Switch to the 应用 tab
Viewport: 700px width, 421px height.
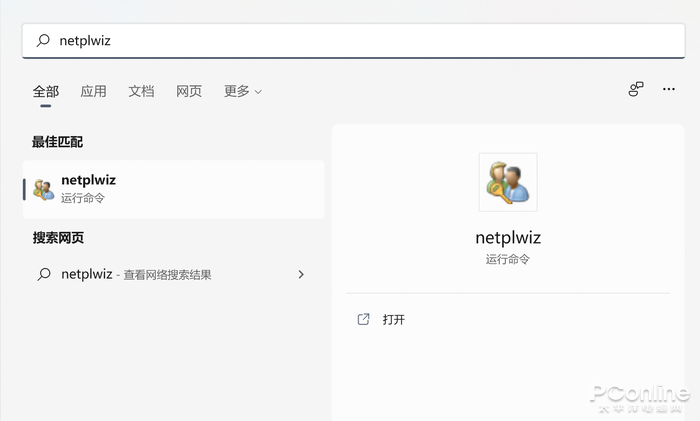(x=93, y=92)
